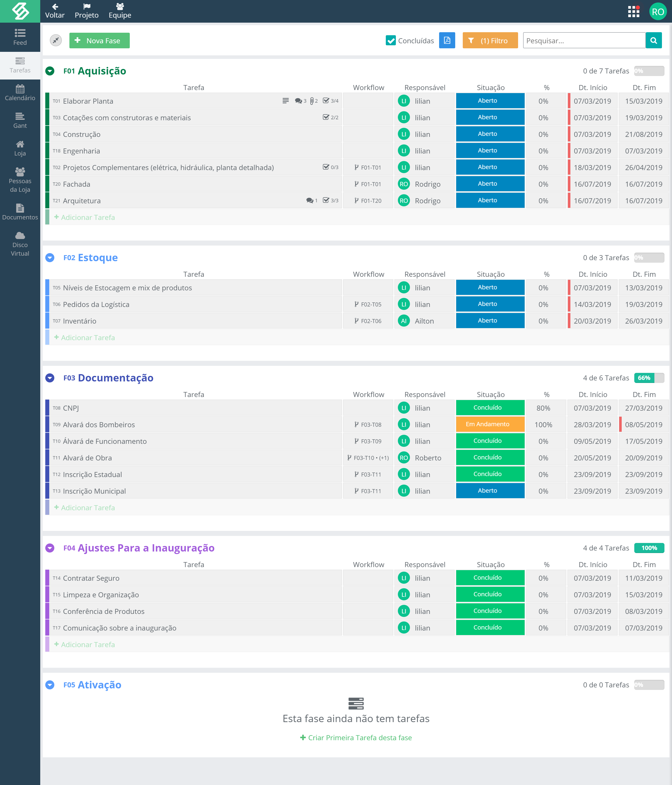Create a new phase with Nova Fase
Screen dimensions: 672x785
pyautogui.click(x=99, y=40)
